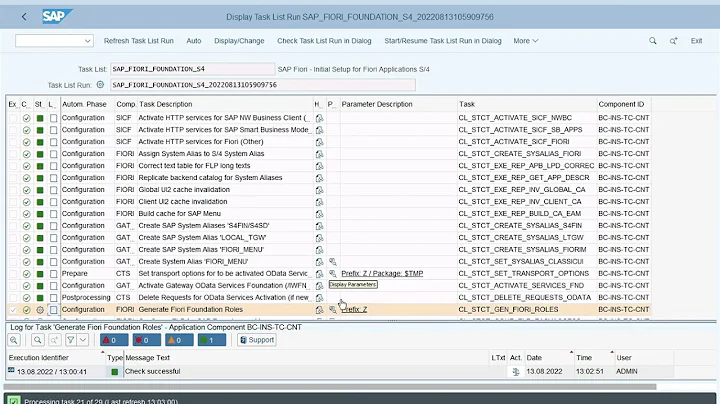720x404 pixels.
Task: Click the Auto toolbar item
Action: point(194,41)
